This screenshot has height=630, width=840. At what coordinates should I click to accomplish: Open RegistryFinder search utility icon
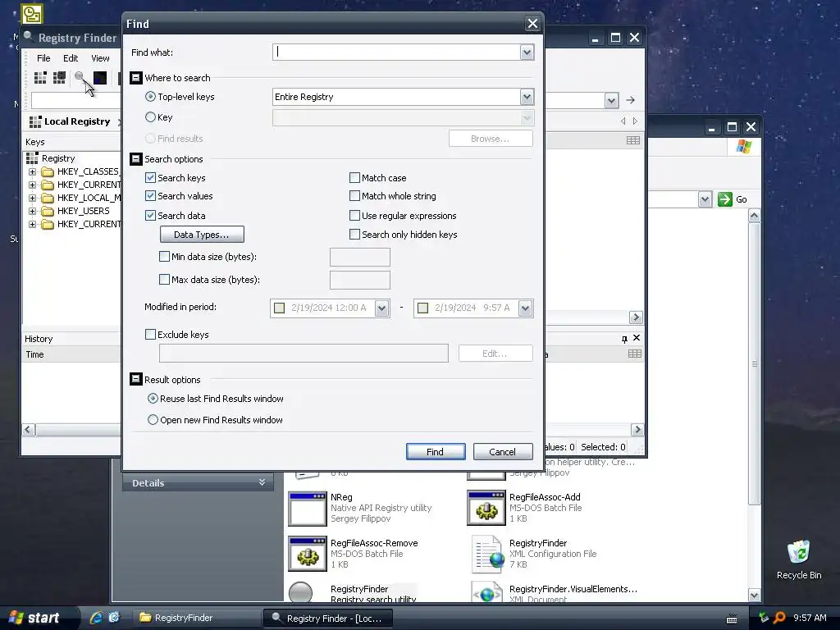click(x=300, y=592)
